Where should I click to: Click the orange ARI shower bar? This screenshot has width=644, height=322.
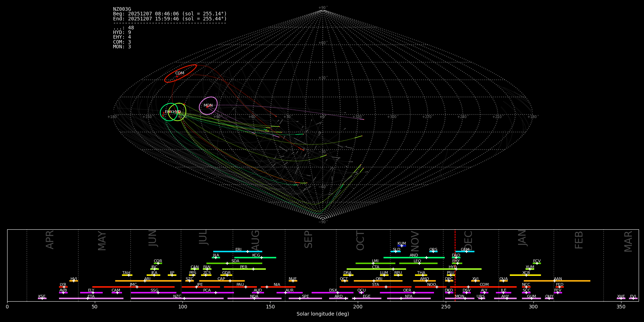(148, 281)
